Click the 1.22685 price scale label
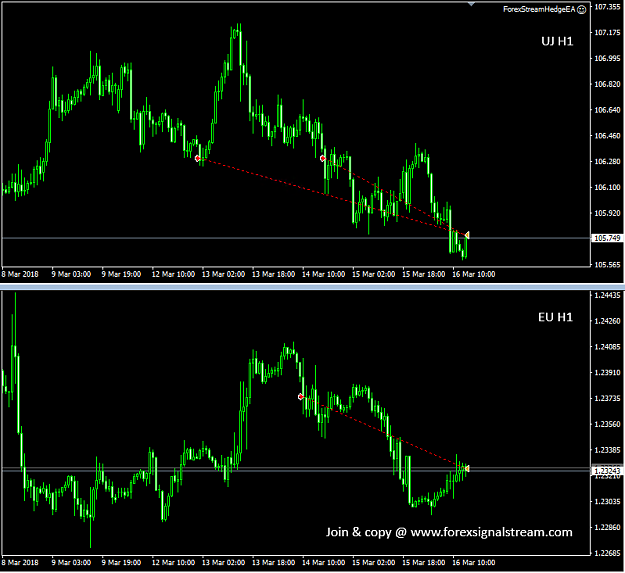The image size is (625, 573). pyautogui.click(x=607, y=553)
